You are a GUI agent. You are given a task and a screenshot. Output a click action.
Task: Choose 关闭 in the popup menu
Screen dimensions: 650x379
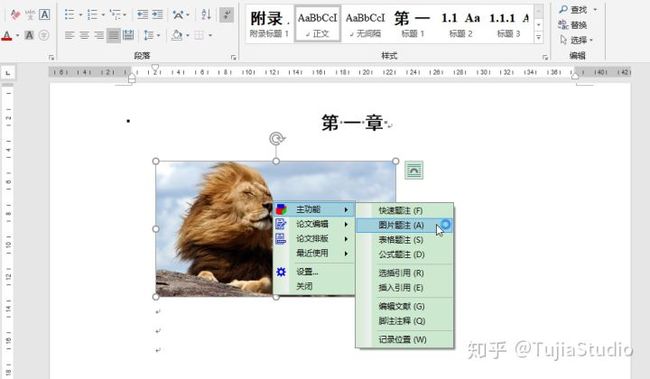coord(314,286)
